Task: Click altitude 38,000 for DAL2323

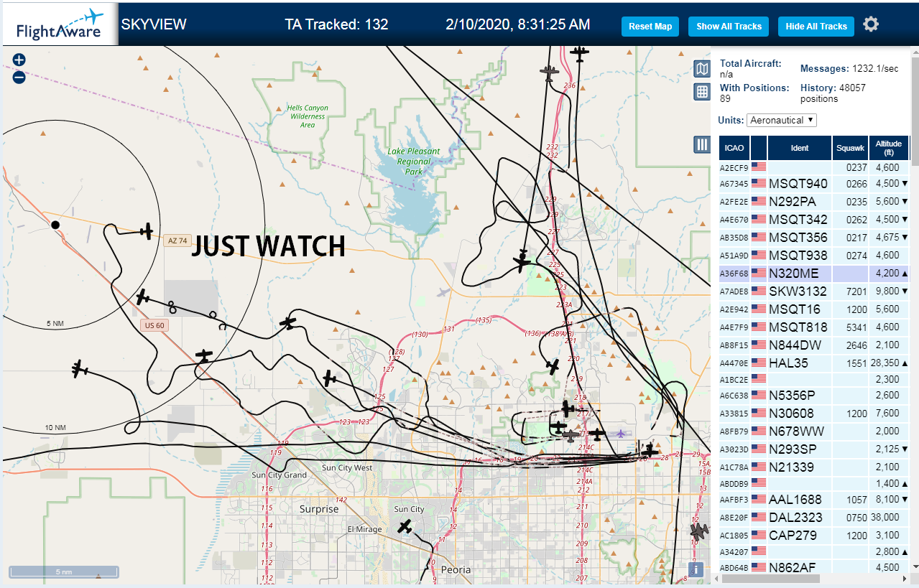Action: pos(885,518)
